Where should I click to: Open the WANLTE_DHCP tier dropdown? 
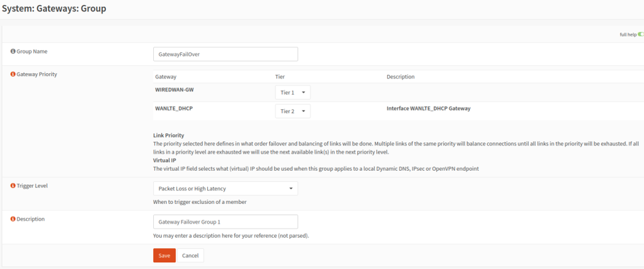pos(293,111)
